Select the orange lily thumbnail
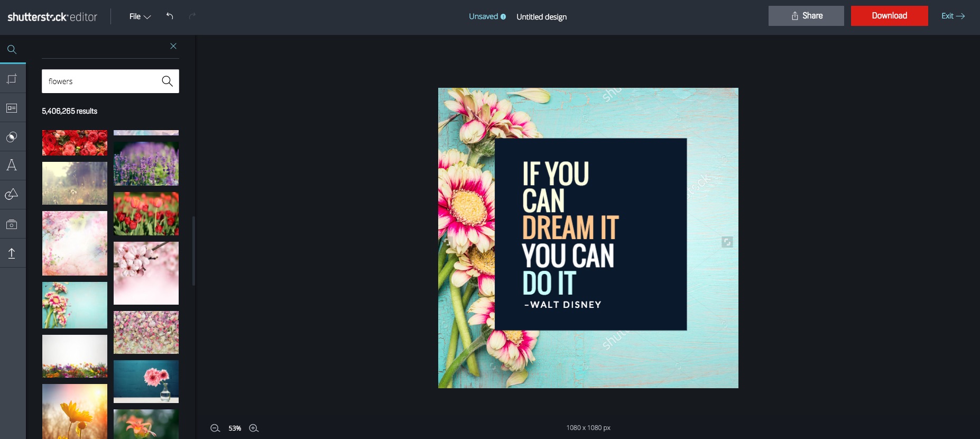The image size is (980, 439). (x=146, y=424)
